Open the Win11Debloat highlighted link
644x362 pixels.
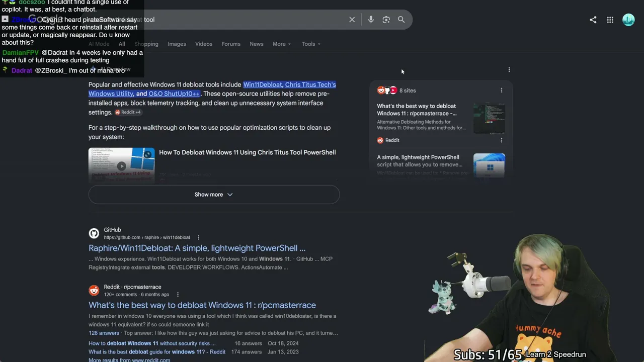point(263,84)
